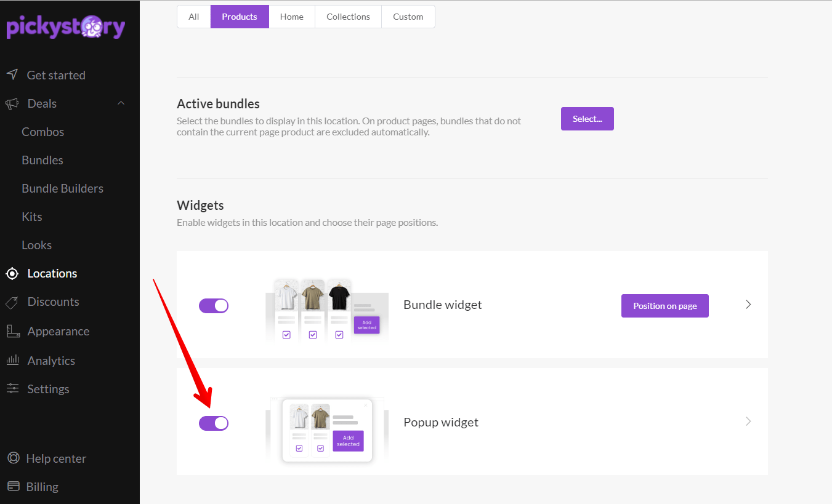This screenshot has height=504, width=832.
Task: Disable the Bundle widget toggle
Action: point(214,306)
